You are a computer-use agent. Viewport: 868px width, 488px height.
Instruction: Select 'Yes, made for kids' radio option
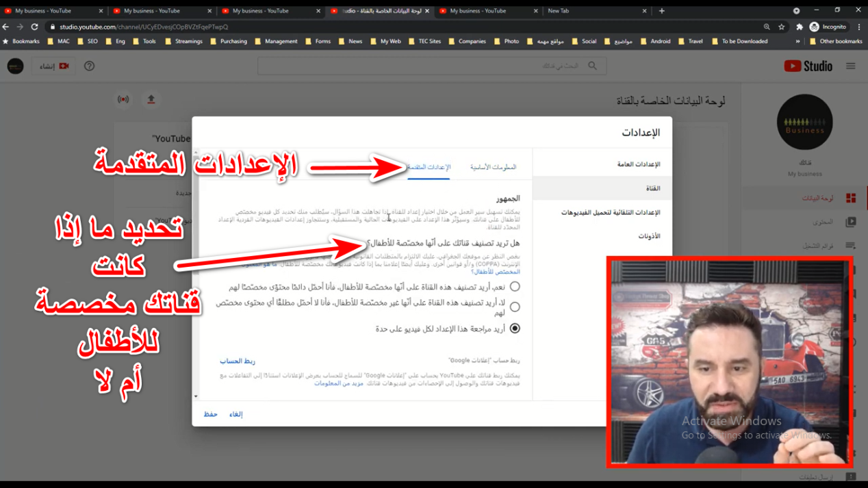[x=515, y=287]
